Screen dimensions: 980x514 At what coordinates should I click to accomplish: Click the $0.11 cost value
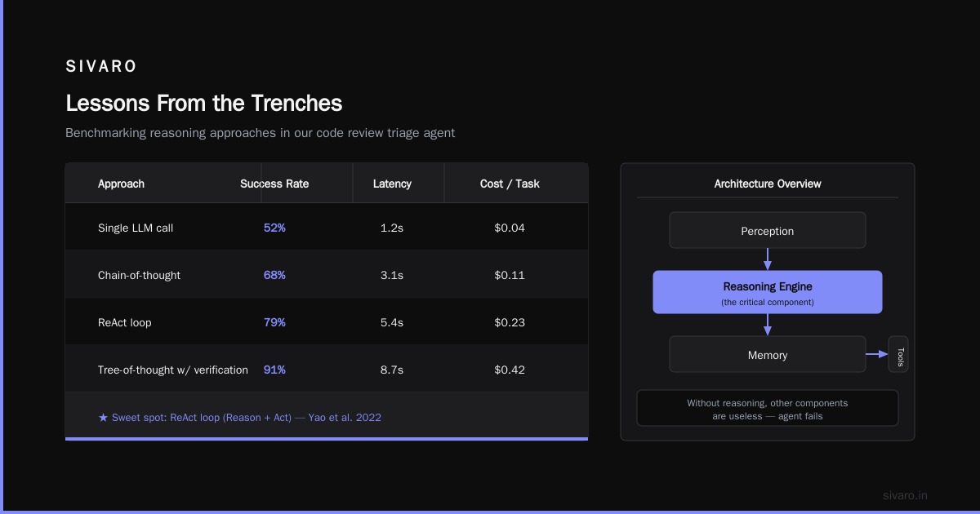pos(510,275)
